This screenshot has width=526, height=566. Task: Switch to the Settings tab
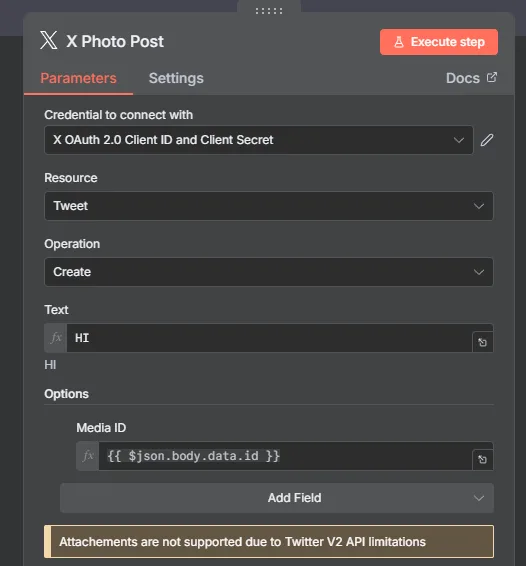coord(176,78)
